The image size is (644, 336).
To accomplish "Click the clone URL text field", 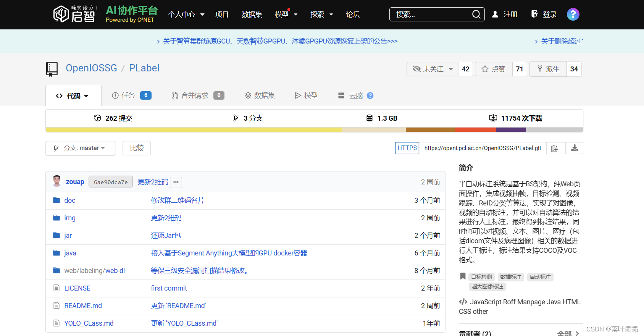I will tap(483, 148).
